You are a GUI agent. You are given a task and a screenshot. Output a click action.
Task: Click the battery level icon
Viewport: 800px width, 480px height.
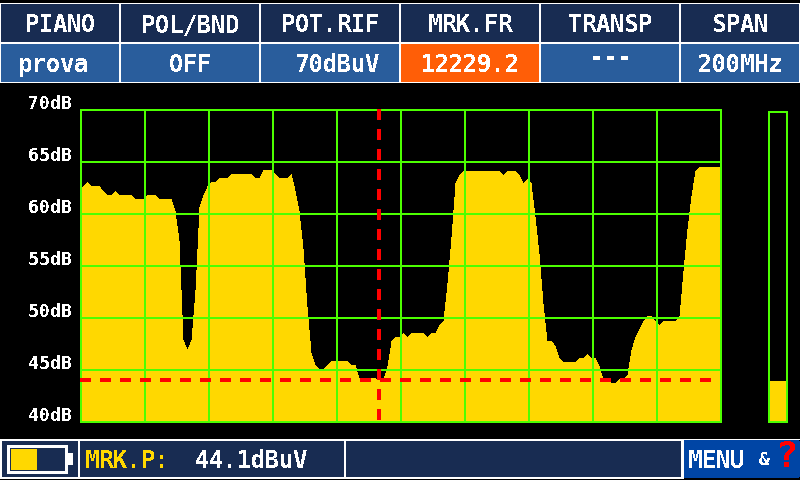(x=39, y=459)
